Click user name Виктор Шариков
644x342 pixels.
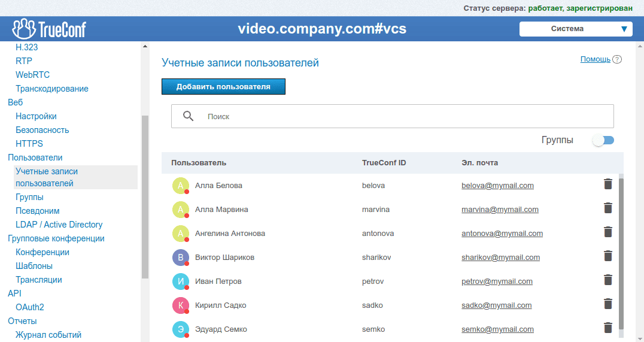224,258
